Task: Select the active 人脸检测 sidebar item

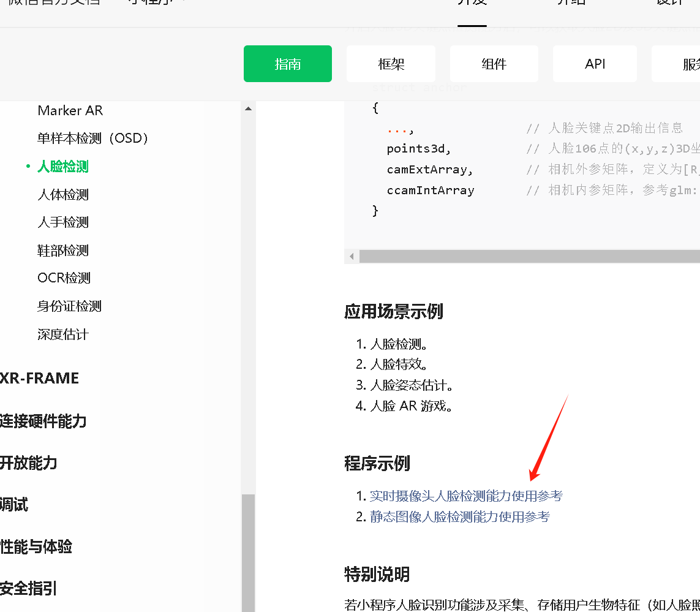Action: pos(63,167)
